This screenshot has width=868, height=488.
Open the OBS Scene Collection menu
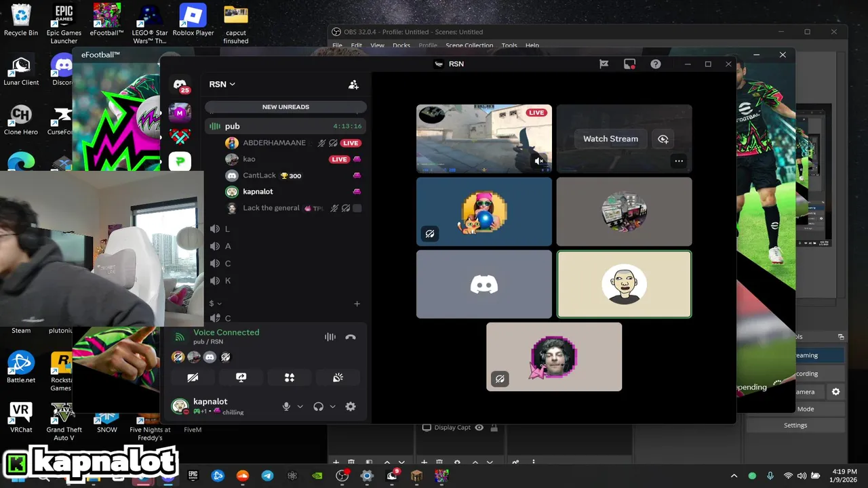click(x=469, y=45)
